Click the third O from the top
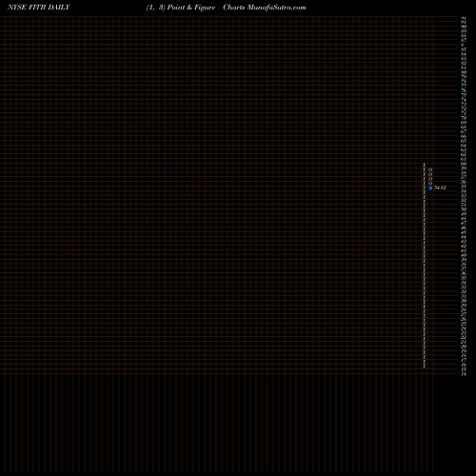Image resolution: width=476 pixels, height=476 pixels. click(x=430, y=179)
